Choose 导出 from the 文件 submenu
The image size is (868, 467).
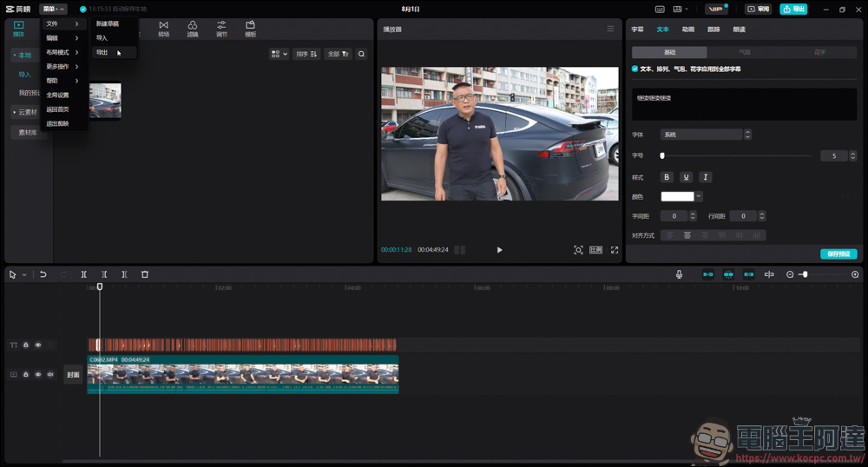[x=103, y=53]
